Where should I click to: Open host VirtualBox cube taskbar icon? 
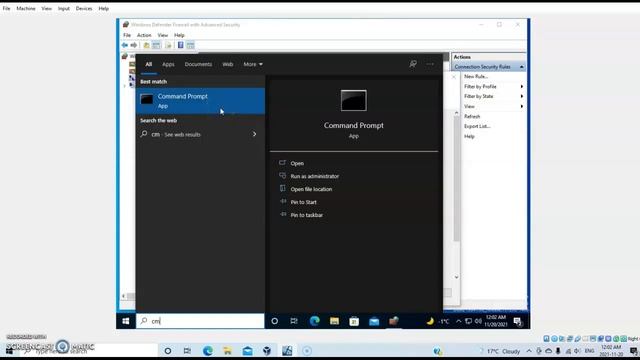click(x=267, y=351)
